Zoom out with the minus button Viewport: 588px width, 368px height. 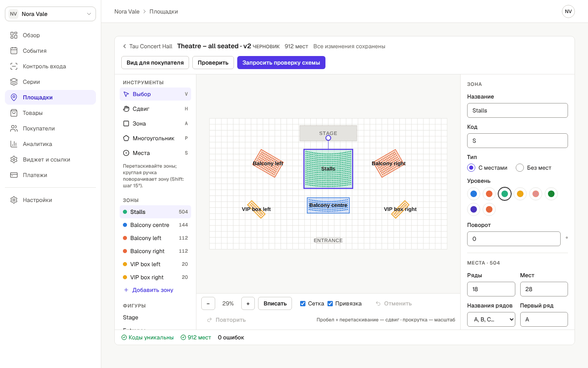coord(208,303)
